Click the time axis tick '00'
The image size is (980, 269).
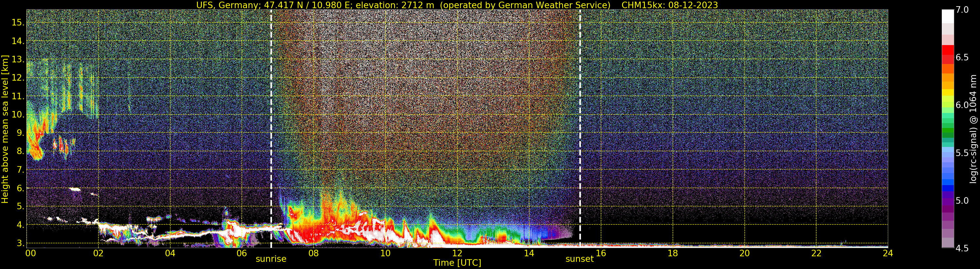30,253
